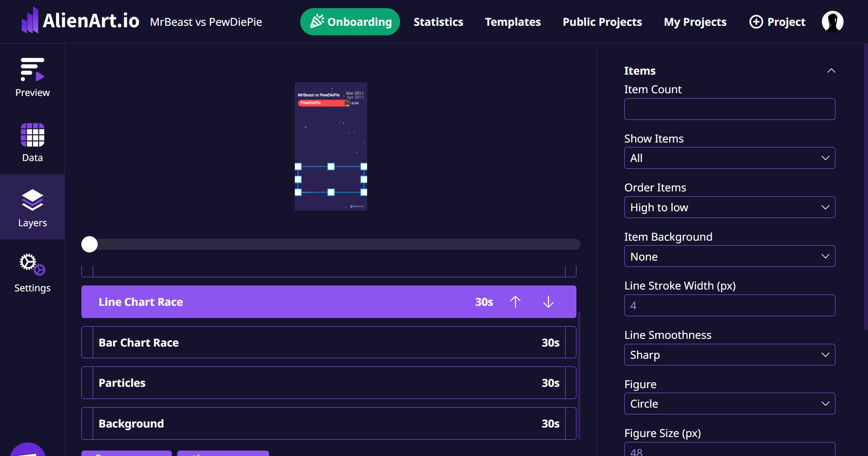Open the Data grid icon

(x=33, y=135)
